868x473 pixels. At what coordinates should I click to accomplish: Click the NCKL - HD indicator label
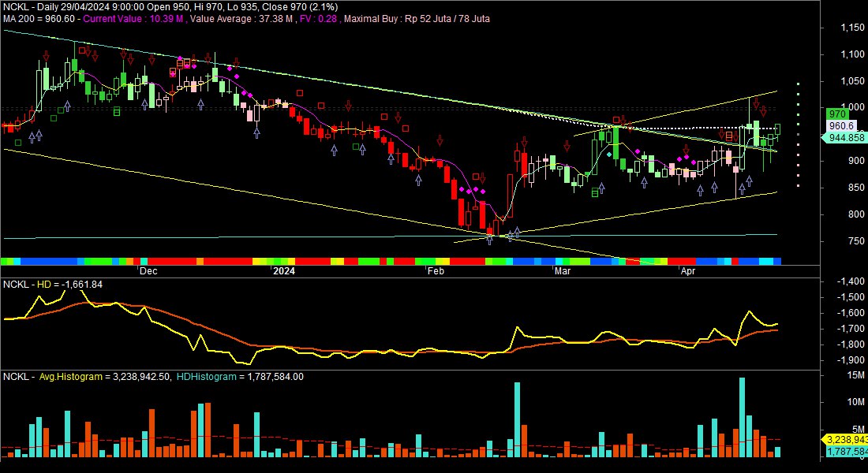pos(32,284)
